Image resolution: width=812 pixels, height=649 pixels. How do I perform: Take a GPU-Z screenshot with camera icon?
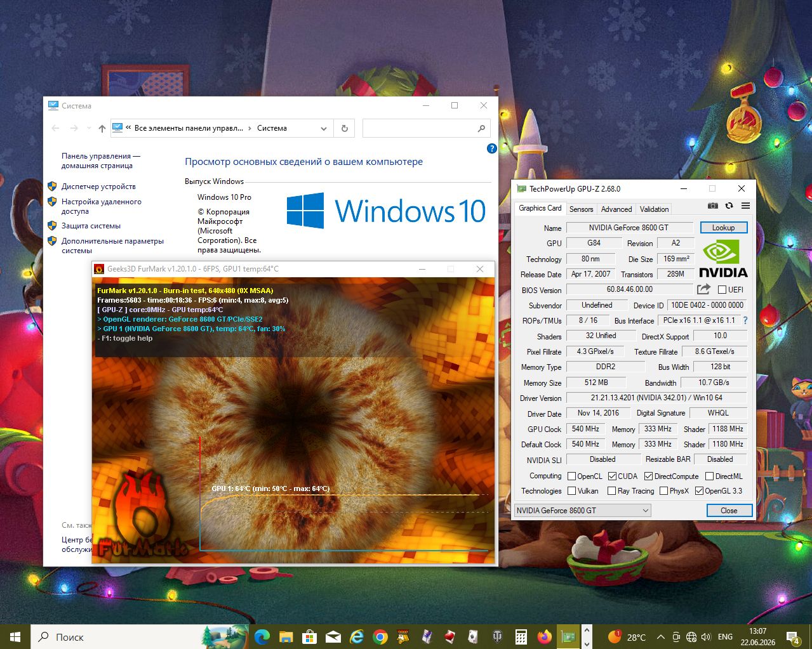point(713,206)
